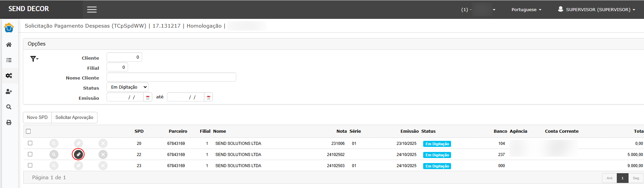The width and height of the screenshot is (644, 188).
Task: Expand the Portuguese language dropdown
Action: (x=526, y=10)
